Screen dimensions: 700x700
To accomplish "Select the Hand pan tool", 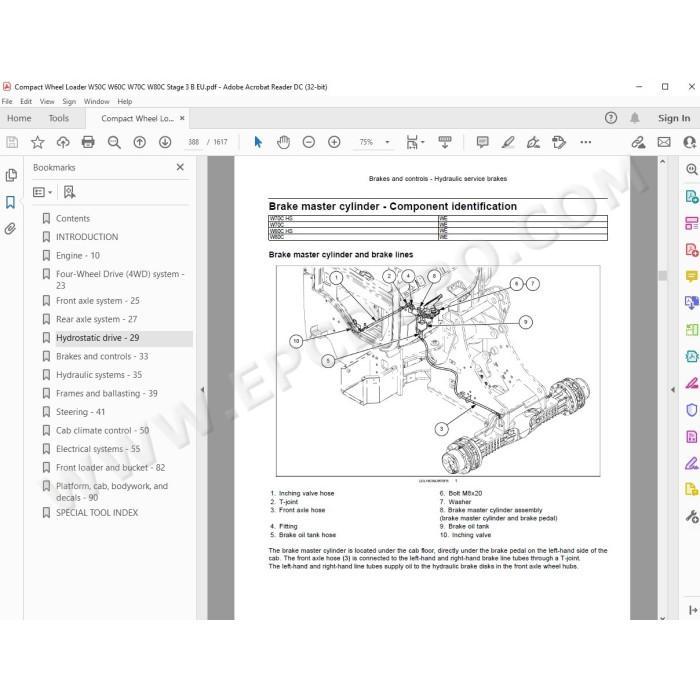I will pos(283,142).
